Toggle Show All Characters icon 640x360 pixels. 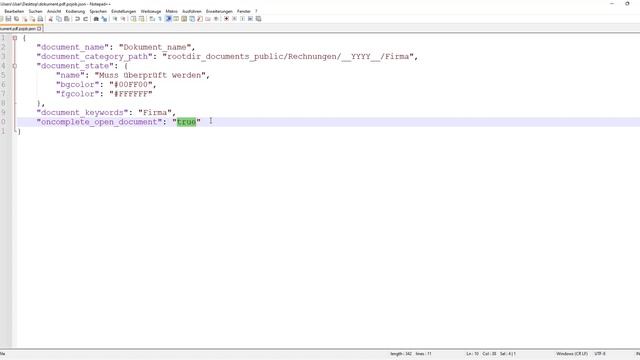click(160, 19)
